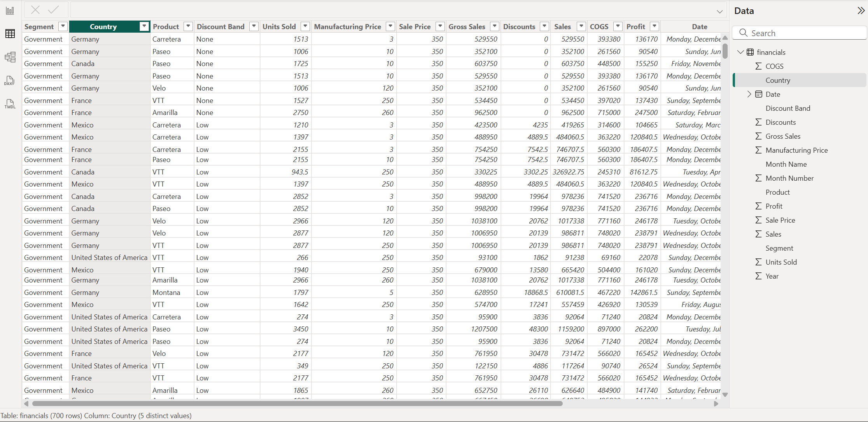Collapse the financials table node

pos(740,52)
